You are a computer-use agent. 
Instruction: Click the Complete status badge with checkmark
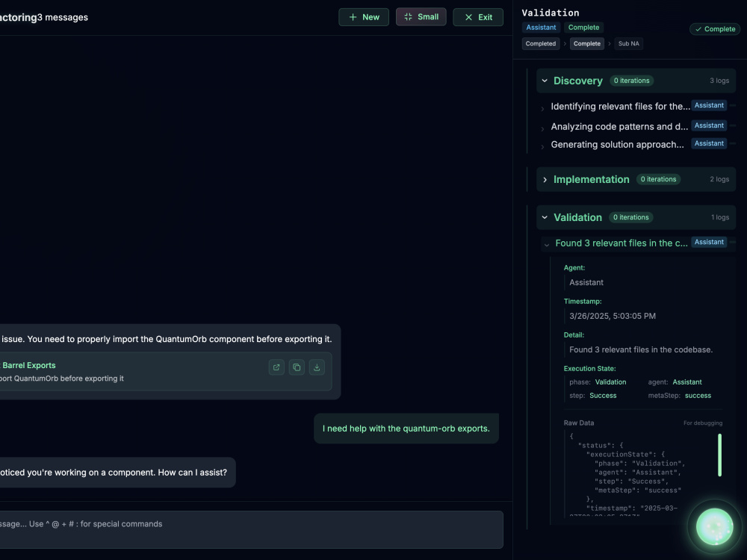coord(715,29)
